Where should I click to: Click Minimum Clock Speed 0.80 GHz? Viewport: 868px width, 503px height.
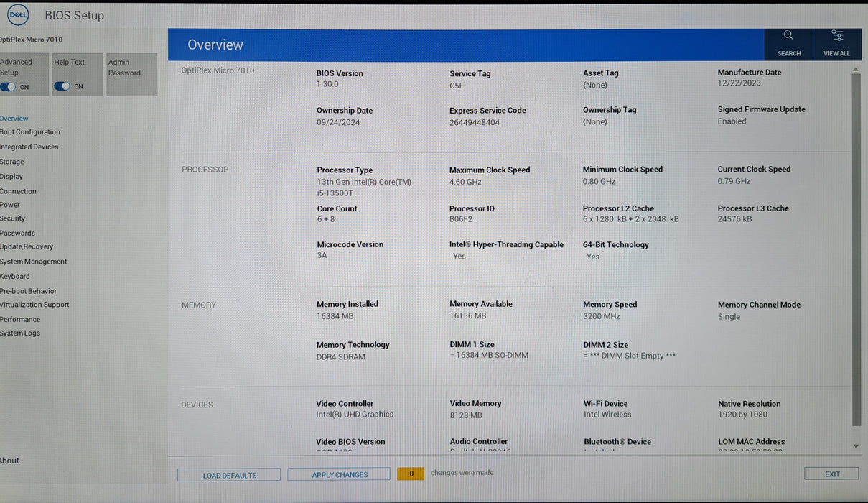[599, 182]
